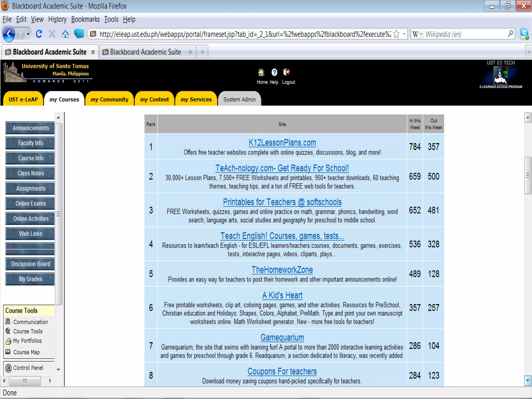Viewport: 532px width, 399px height.
Task: Click the Logout icon in the header
Action: click(287, 72)
